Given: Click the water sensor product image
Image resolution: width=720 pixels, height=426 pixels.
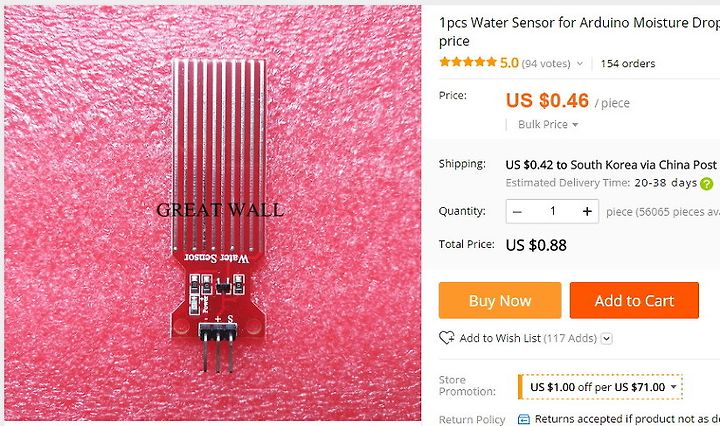Looking at the screenshot, I should (213, 213).
